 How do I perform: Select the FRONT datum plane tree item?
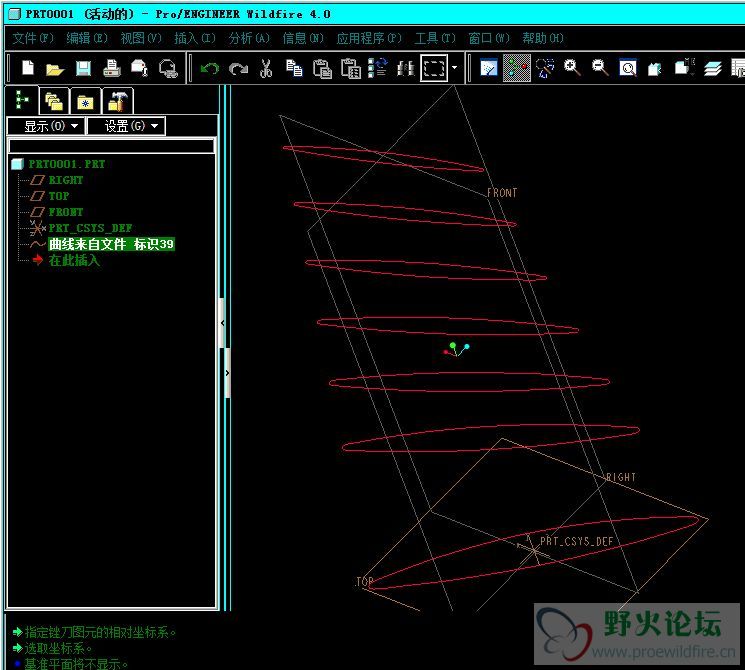(66, 212)
